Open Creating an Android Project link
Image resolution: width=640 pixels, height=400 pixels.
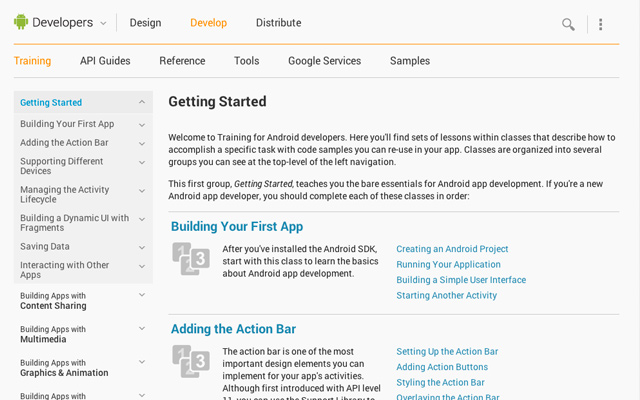[x=452, y=249]
